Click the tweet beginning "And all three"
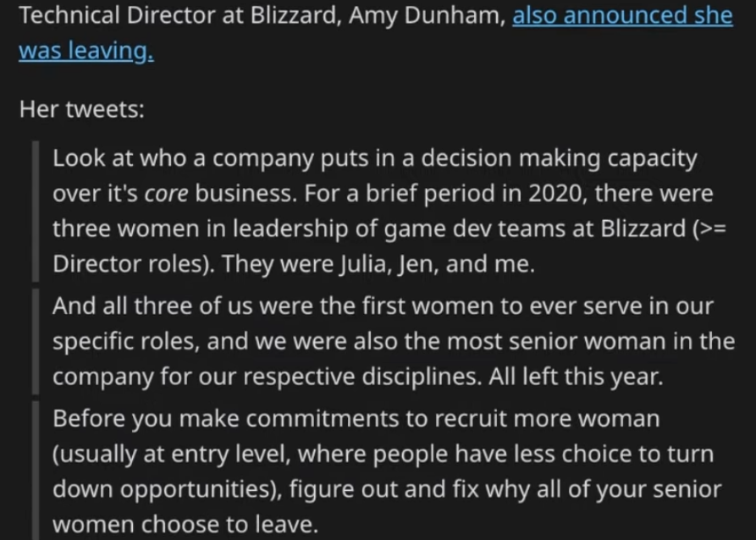The height and width of the screenshot is (540, 756). pyautogui.click(x=394, y=341)
